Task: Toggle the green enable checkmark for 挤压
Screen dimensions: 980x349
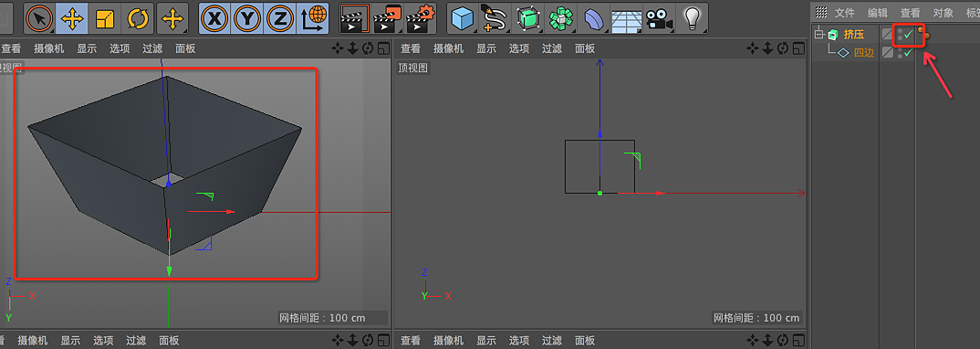Action: [909, 35]
